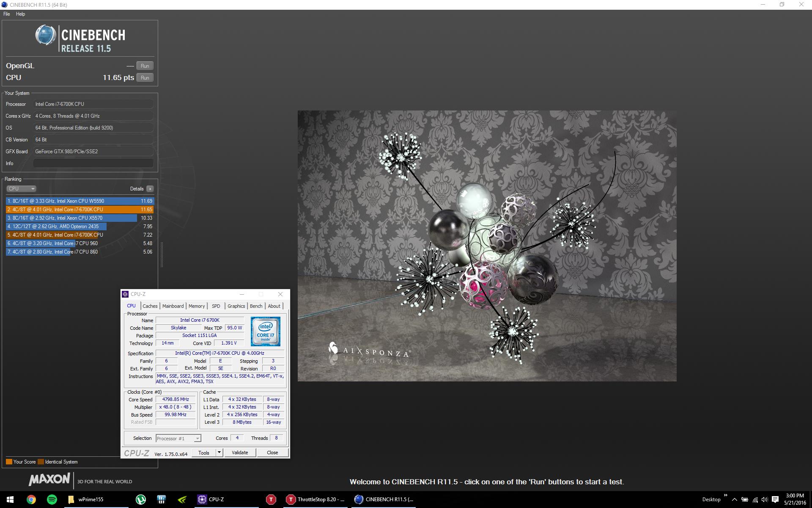
Task: Select ranking row Xeon CPU X5570
Action: point(80,218)
